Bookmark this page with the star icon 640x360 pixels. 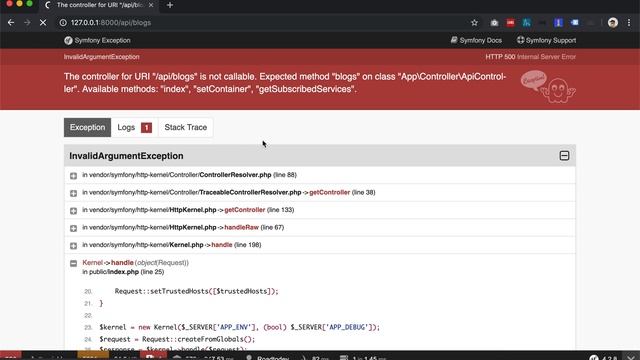474,23
